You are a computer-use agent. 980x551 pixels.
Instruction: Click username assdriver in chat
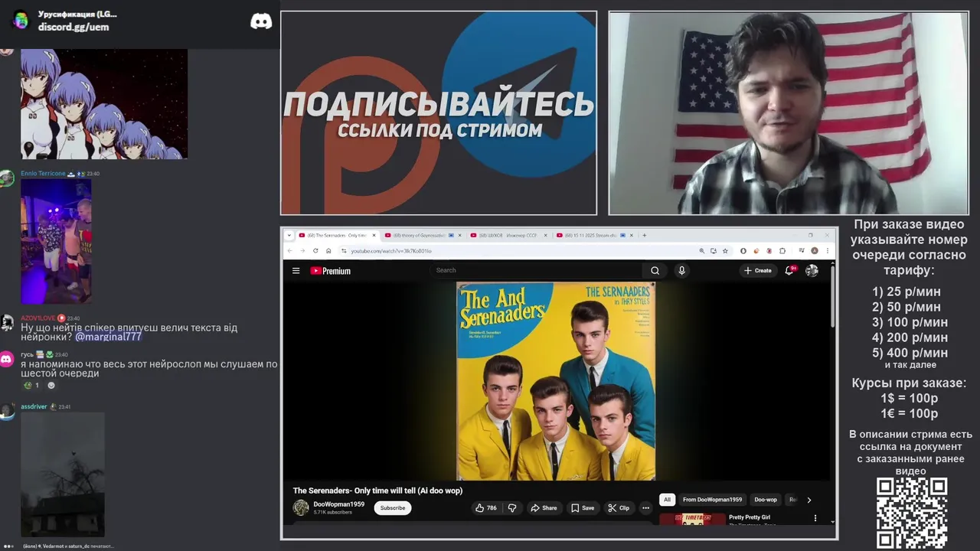coord(34,406)
